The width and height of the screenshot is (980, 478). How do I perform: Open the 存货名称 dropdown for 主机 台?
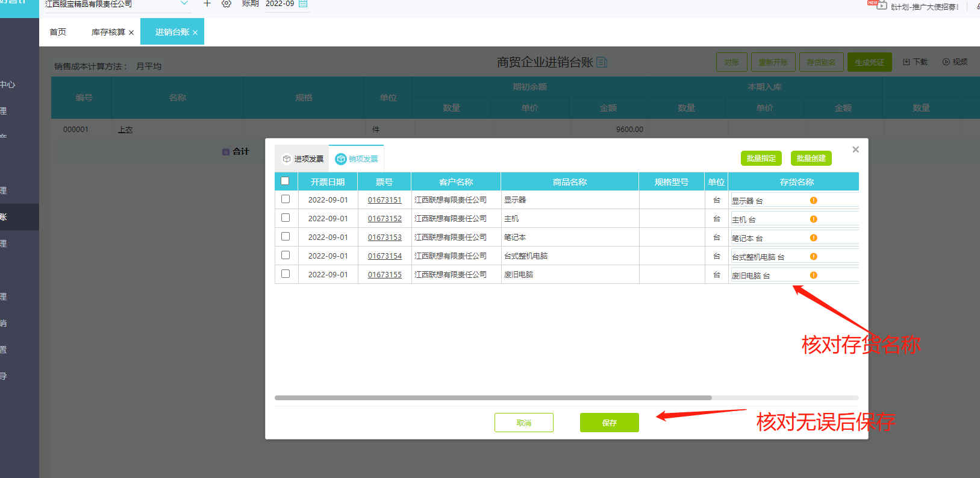[794, 219]
